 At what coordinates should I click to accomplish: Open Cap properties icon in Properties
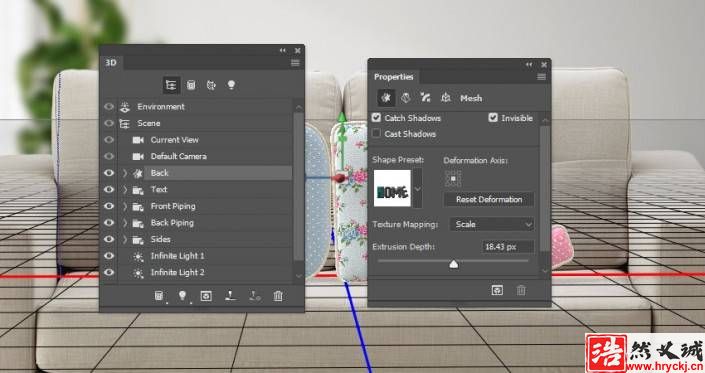pyautogui.click(x=425, y=98)
